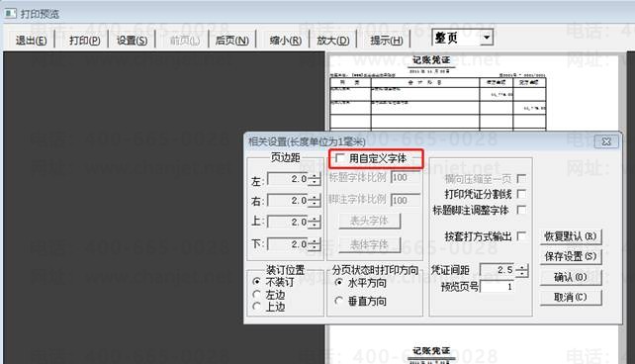This screenshot has width=635, height=364.
Task: Click the 恢复默认(R) button
Action: click(571, 236)
